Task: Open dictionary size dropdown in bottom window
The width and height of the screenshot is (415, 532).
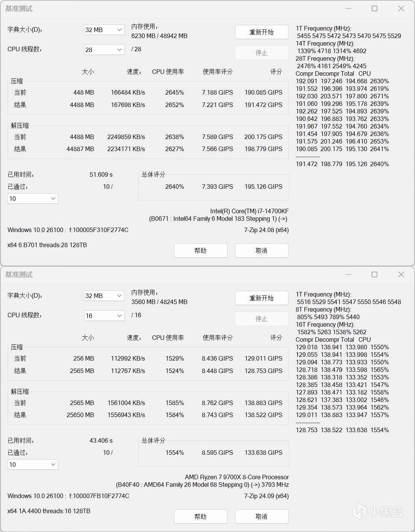Action: click(104, 296)
